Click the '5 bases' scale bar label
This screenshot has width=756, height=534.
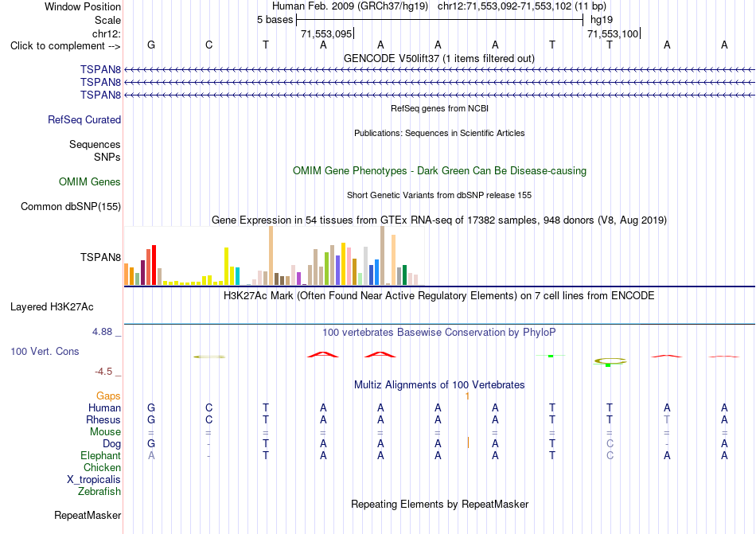[x=275, y=20]
